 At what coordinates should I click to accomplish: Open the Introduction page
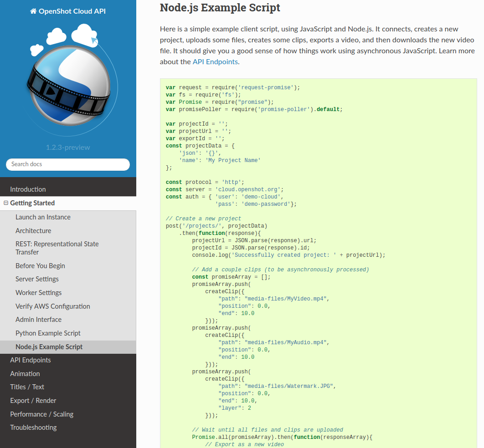click(x=28, y=189)
